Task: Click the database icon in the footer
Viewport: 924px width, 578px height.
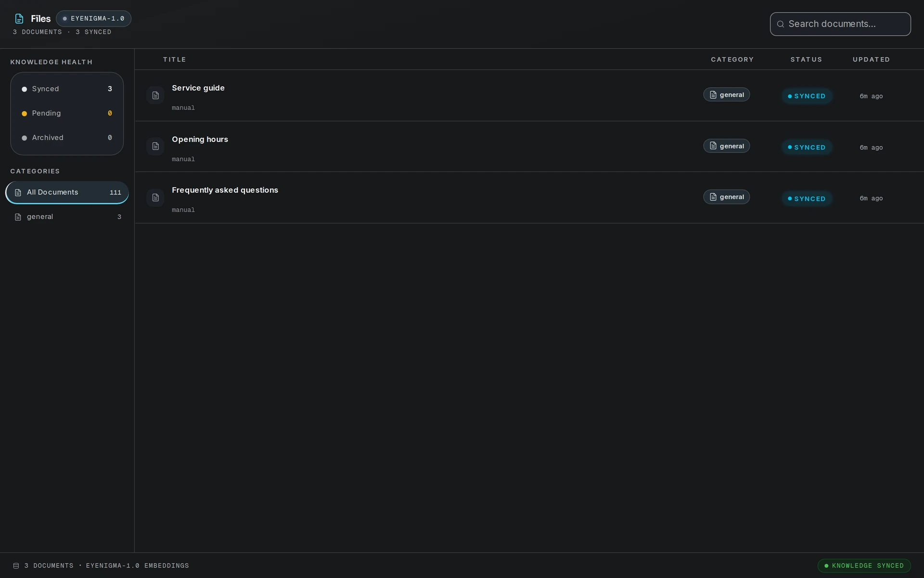Action: [16, 566]
